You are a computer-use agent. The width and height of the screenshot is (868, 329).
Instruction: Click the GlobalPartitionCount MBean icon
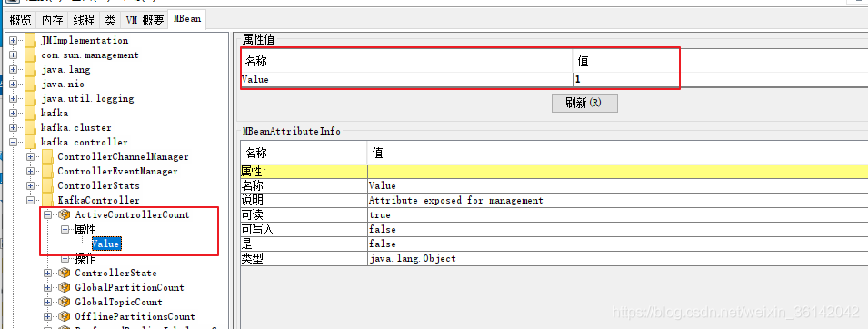(x=65, y=287)
